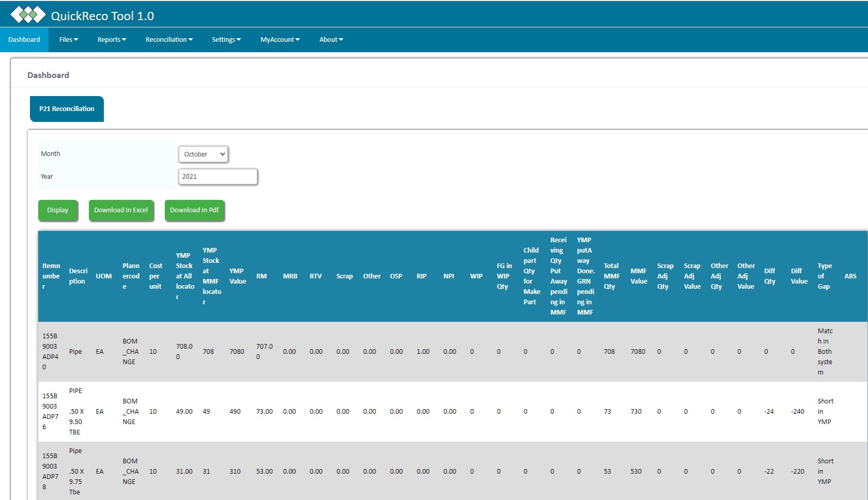Click the MRB column header
The image size is (868, 500).
290,276
